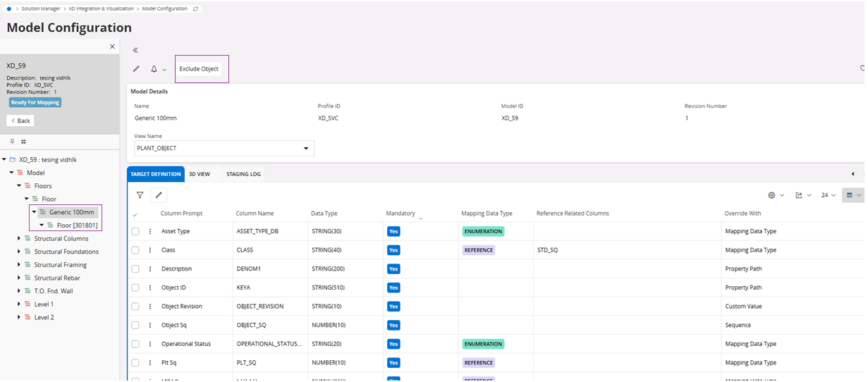Tick the checkbox for the Description row
868x382 pixels.
coord(135,269)
